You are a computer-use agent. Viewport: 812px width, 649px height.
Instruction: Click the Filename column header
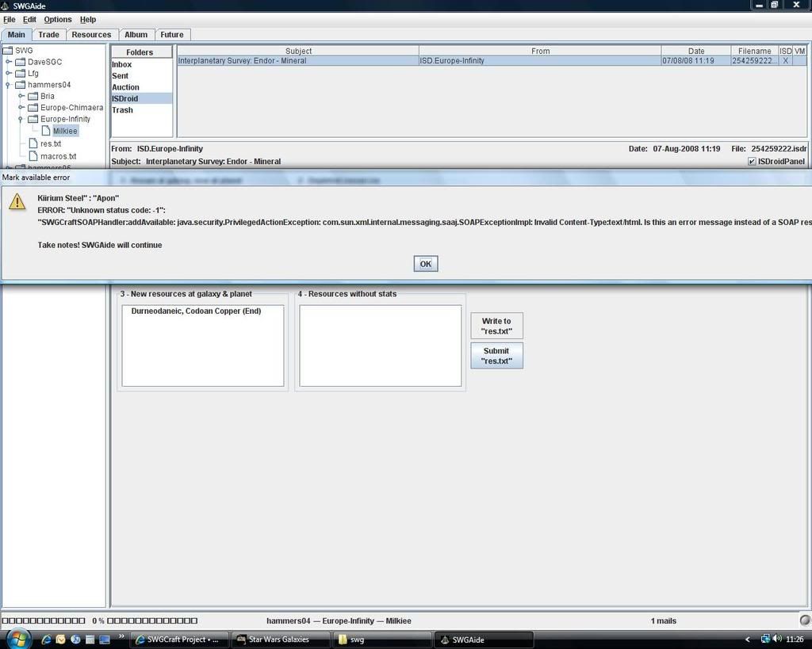click(755, 51)
